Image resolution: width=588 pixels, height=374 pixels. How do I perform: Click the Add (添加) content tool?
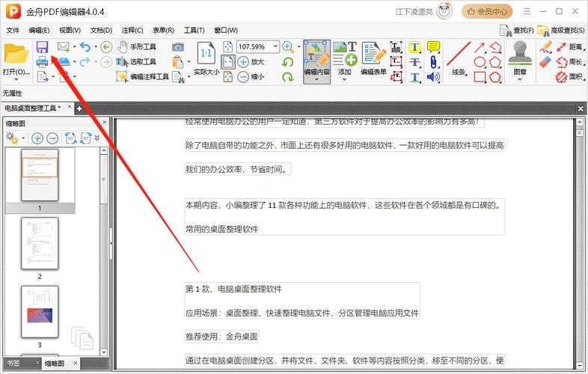345,58
